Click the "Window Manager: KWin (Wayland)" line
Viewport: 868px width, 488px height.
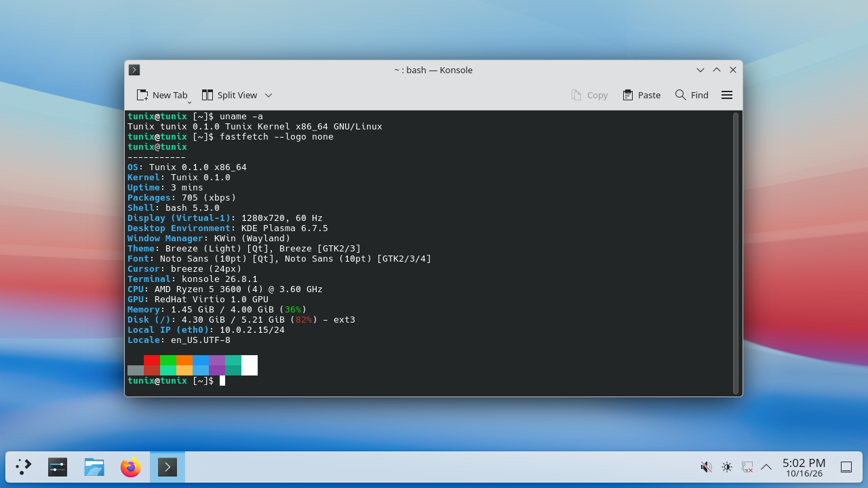[209, 239]
